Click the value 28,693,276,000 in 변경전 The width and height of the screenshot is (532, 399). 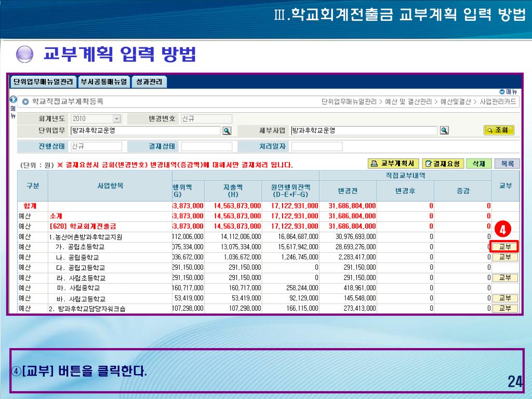[355, 247]
